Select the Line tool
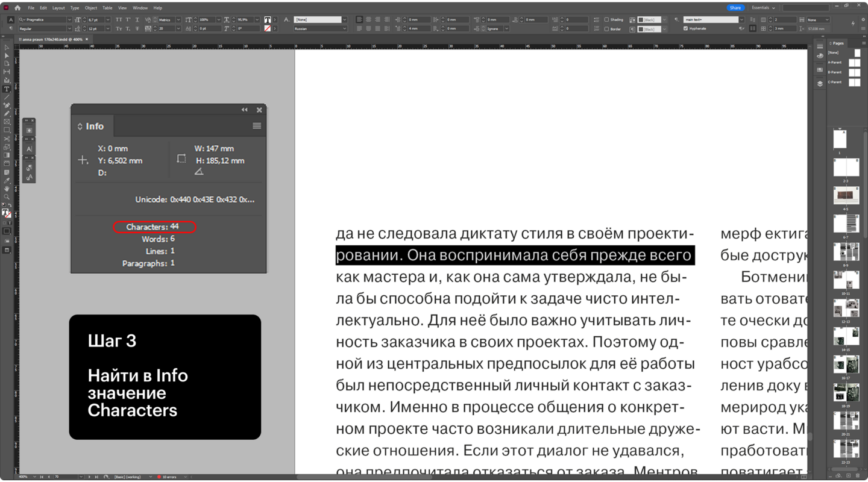This screenshot has height=482, width=868. (7, 97)
